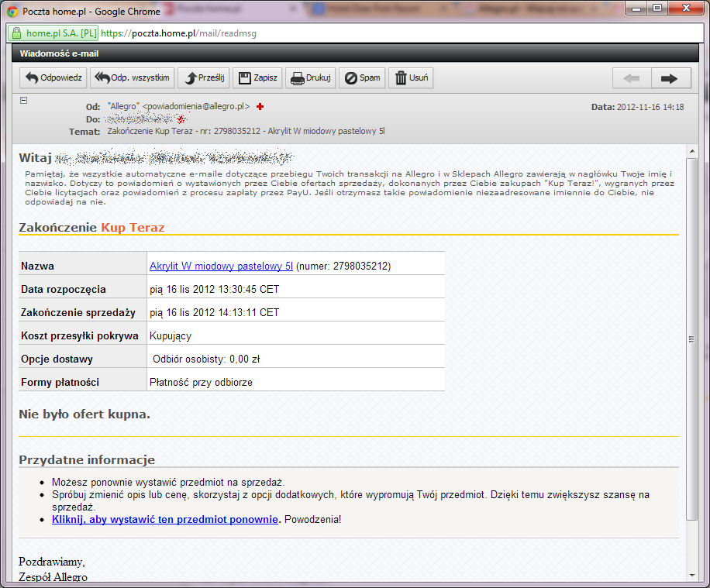Screen dimensions: 710x588
Task: Go to previous message arrow
Action: click(x=632, y=78)
